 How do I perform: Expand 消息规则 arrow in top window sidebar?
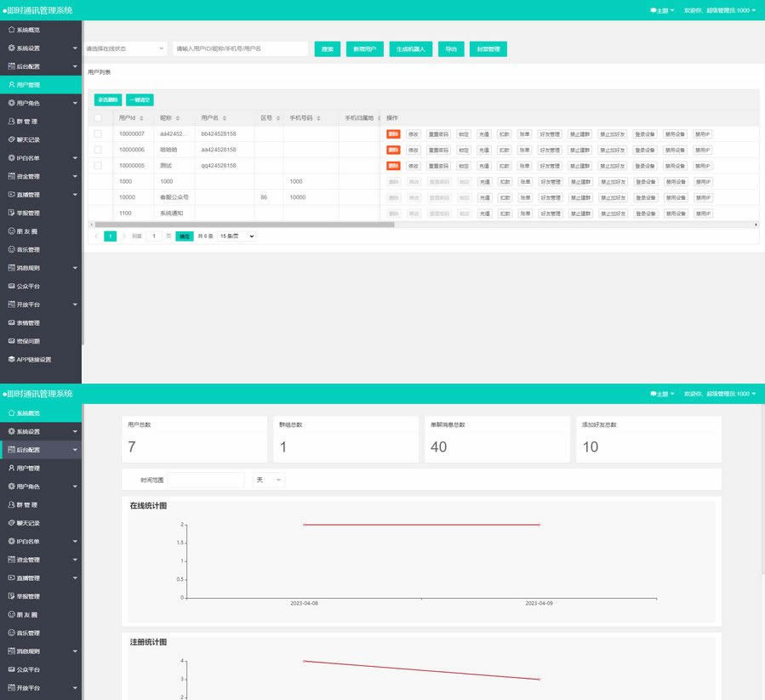pyautogui.click(x=75, y=268)
